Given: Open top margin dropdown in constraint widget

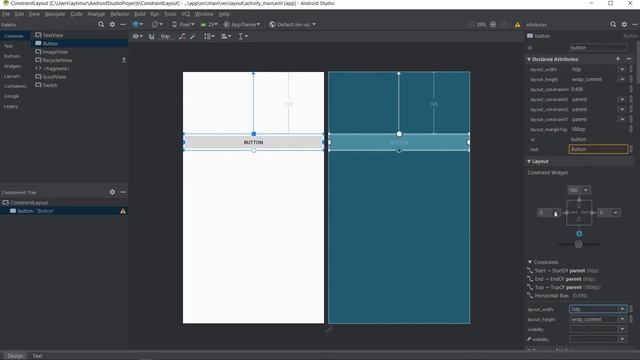Looking at the screenshot, I should coord(586,190).
